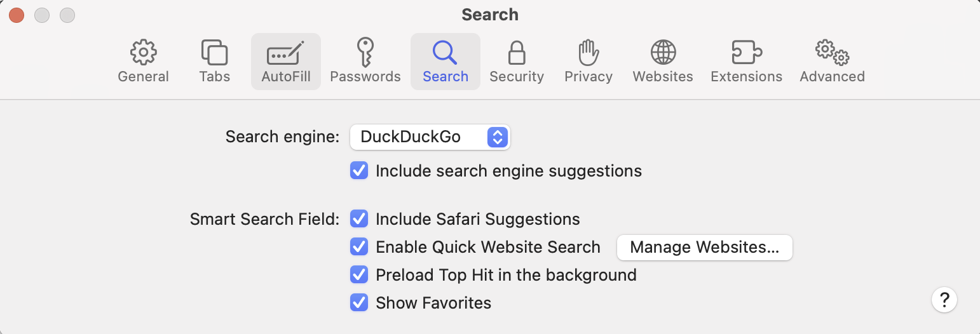Click the Advanced double-gear icon
This screenshot has height=334, width=980.
[832, 53]
